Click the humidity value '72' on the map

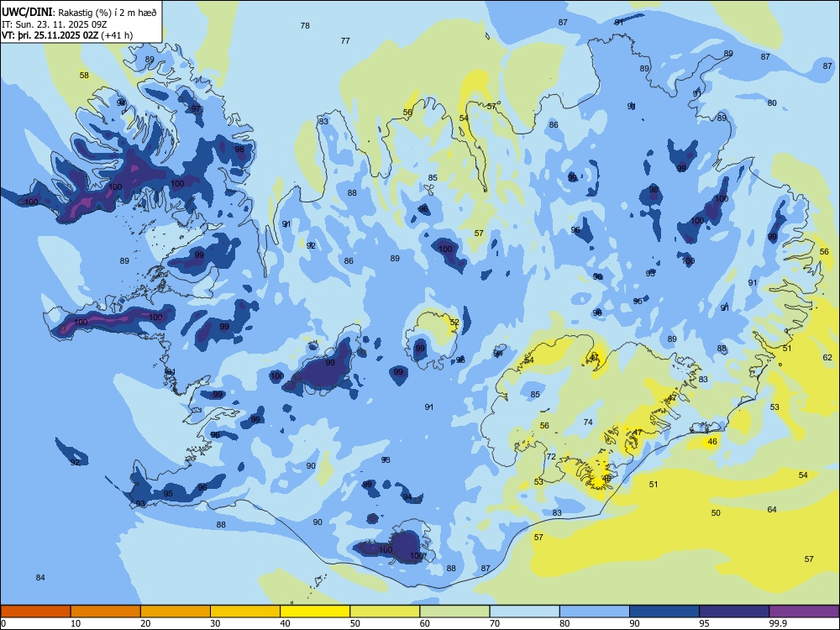tap(551, 456)
